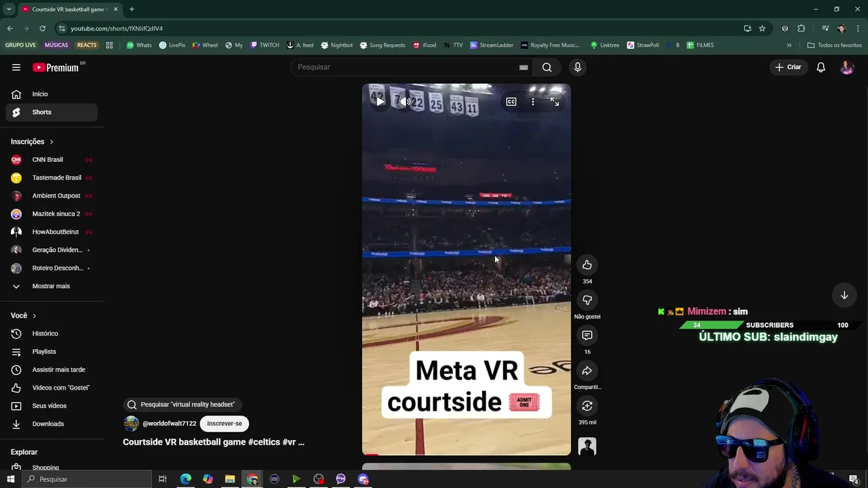This screenshot has width=868, height=488.
Task: Open the Nightbot bookmark
Action: pos(336,45)
